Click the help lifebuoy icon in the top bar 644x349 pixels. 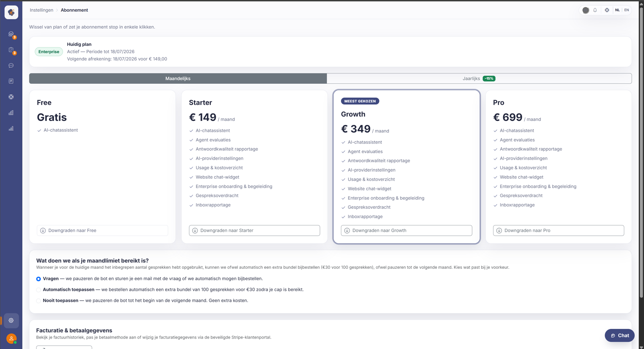[607, 10]
